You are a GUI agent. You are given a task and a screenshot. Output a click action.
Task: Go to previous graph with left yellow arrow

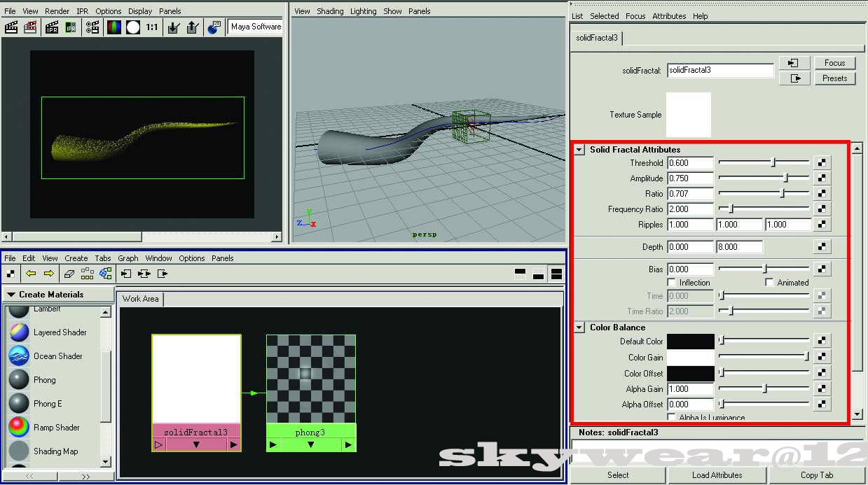tap(30, 273)
